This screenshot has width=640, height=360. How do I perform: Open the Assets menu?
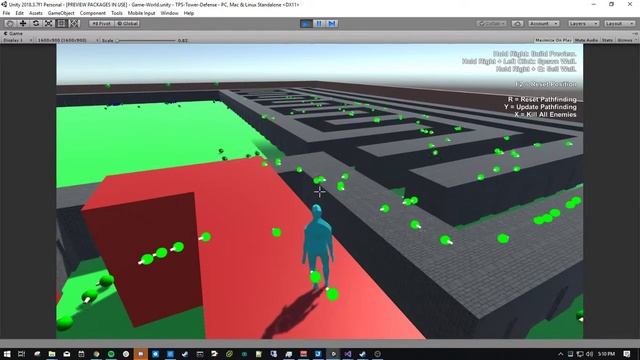coord(36,13)
